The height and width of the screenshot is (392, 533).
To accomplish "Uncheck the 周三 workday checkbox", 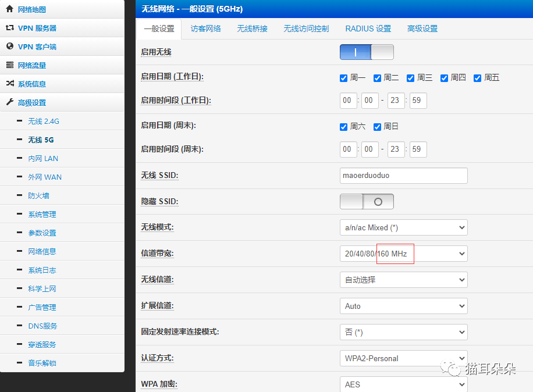I will coord(411,77).
